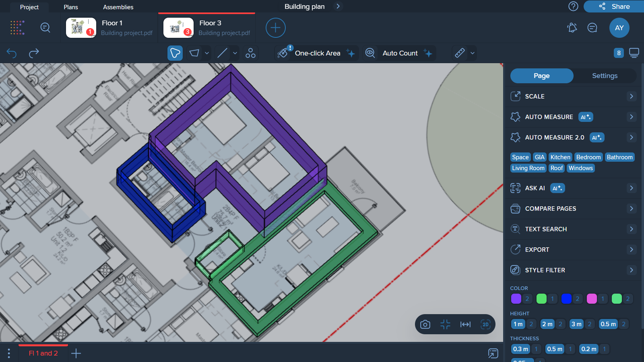644x362 pixels.
Task: Switch to 2D view
Action: (x=485, y=324)
